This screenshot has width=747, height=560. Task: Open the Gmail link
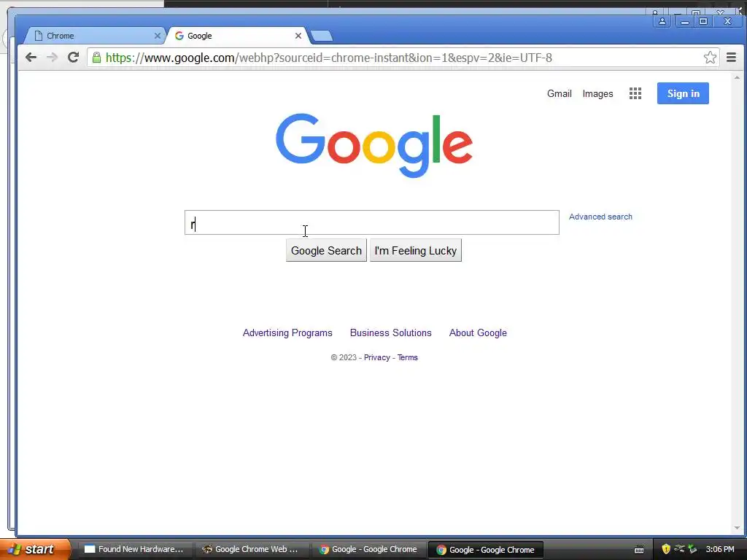[560, 94]
